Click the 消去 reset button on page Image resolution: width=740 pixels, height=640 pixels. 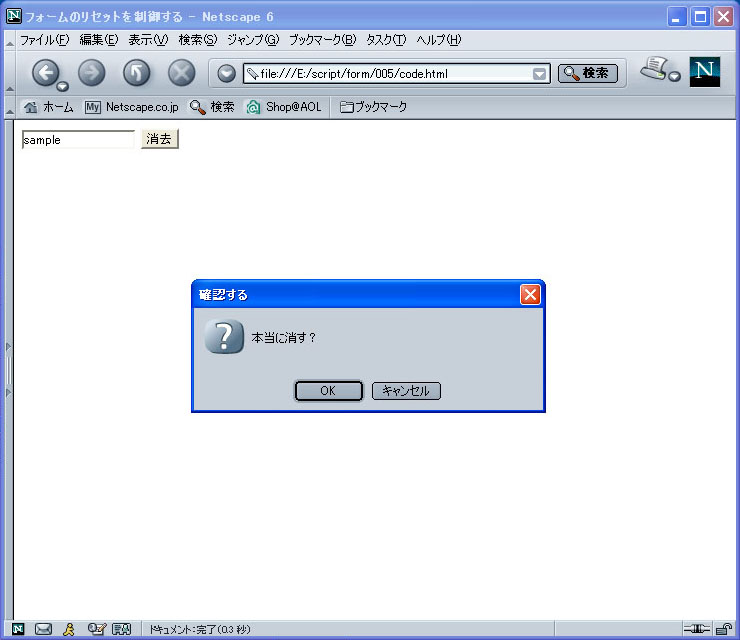160,139
